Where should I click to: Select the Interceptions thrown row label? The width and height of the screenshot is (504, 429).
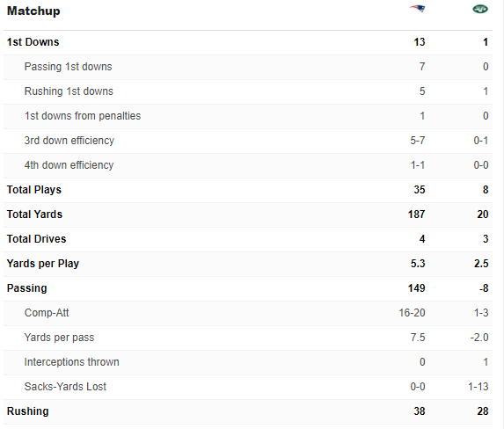coord(71,362)
